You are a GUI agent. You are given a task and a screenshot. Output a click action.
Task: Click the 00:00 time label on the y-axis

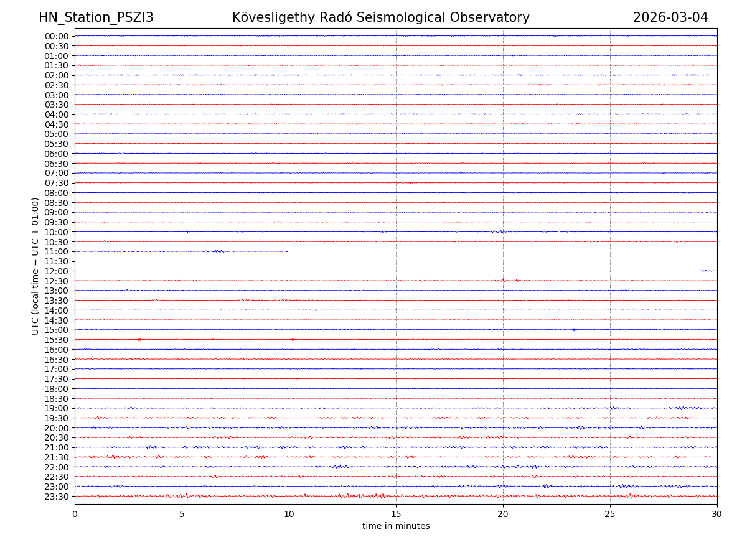57,36
